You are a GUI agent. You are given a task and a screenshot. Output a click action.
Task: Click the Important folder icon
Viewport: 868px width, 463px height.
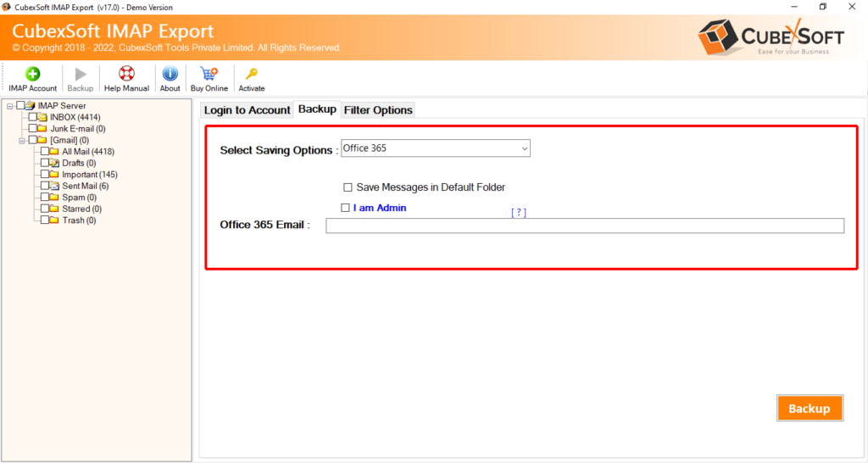click(54, 174)
